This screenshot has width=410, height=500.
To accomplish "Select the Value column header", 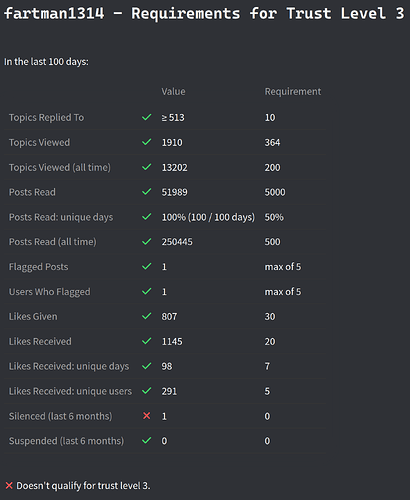I will (x=173, y=91).
